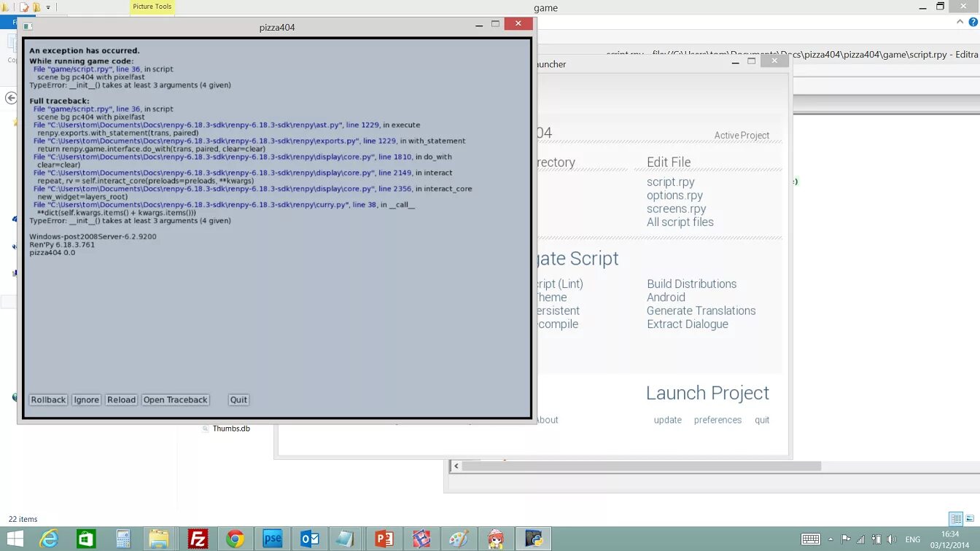Click the touch keyboard tray icon

[x=811, y=539]
